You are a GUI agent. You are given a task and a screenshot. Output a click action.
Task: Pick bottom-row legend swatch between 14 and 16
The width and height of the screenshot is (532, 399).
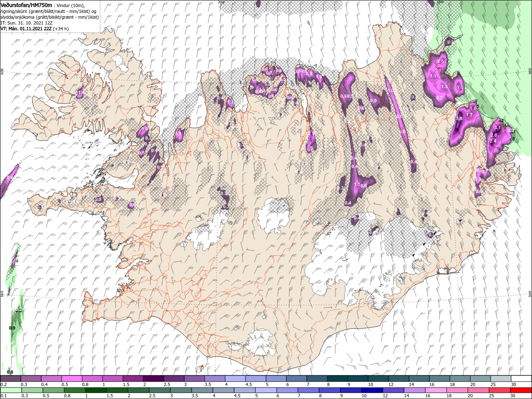[x=414, y=390]
